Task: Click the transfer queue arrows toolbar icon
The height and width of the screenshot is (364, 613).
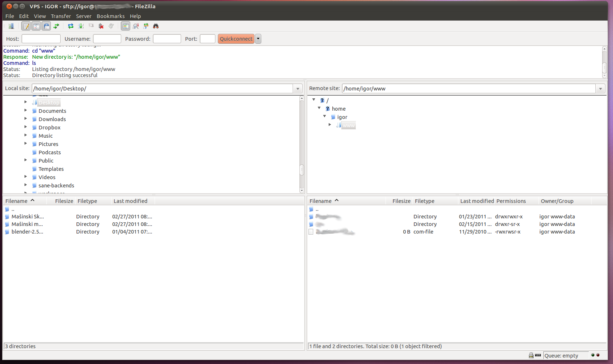Action: coord(56,26)
